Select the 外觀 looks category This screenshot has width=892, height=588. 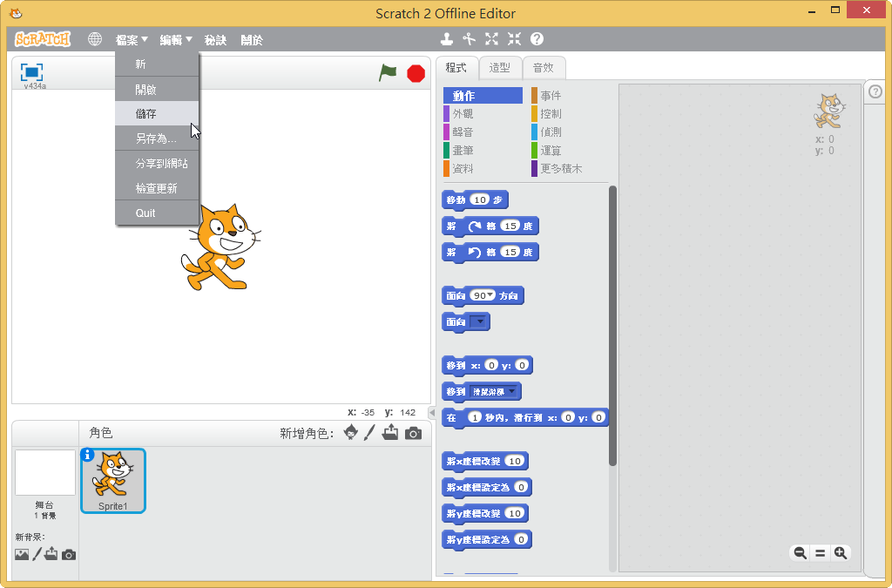coord(483,114)
